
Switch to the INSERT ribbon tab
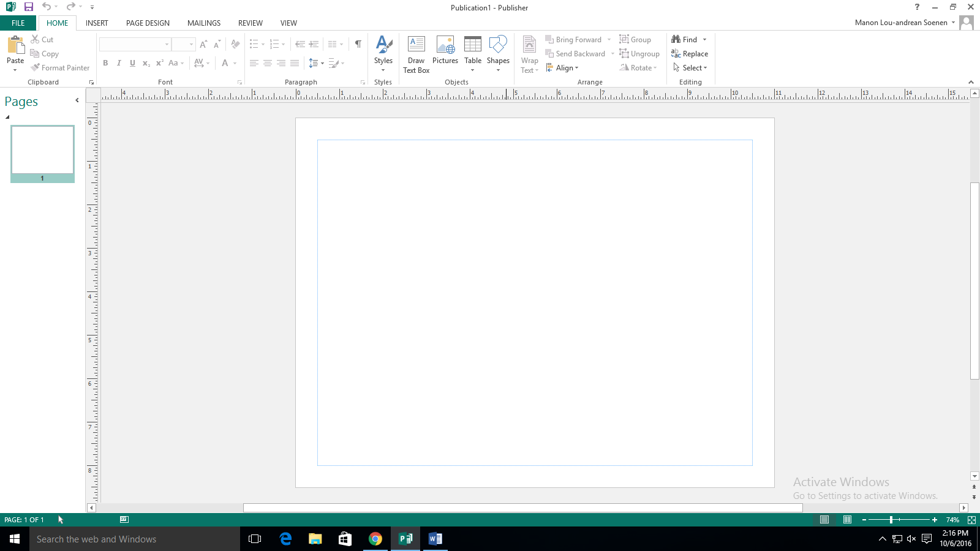click(97, 23)
